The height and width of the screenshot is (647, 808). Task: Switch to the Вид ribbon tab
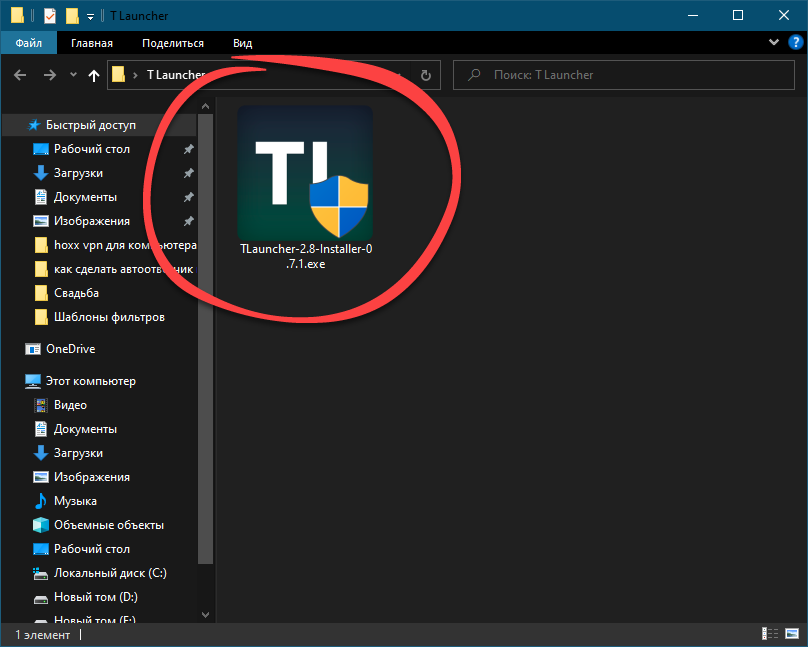click(242, 43)
